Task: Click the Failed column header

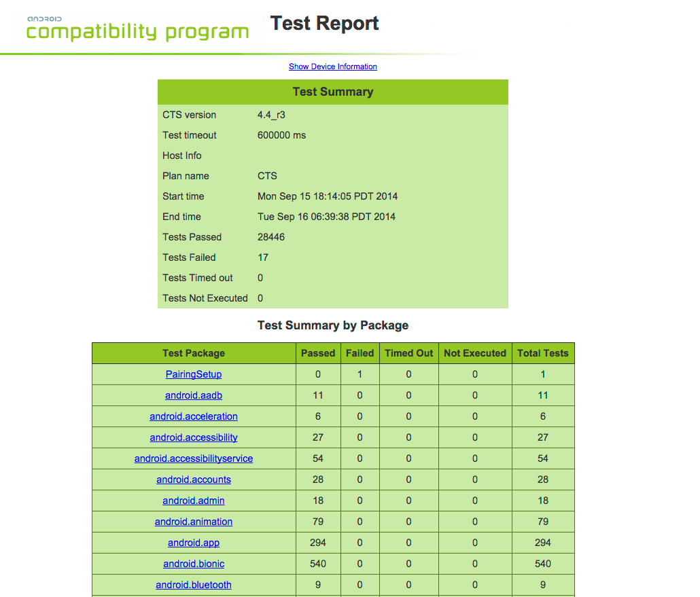Action: [x=360, y=352]
